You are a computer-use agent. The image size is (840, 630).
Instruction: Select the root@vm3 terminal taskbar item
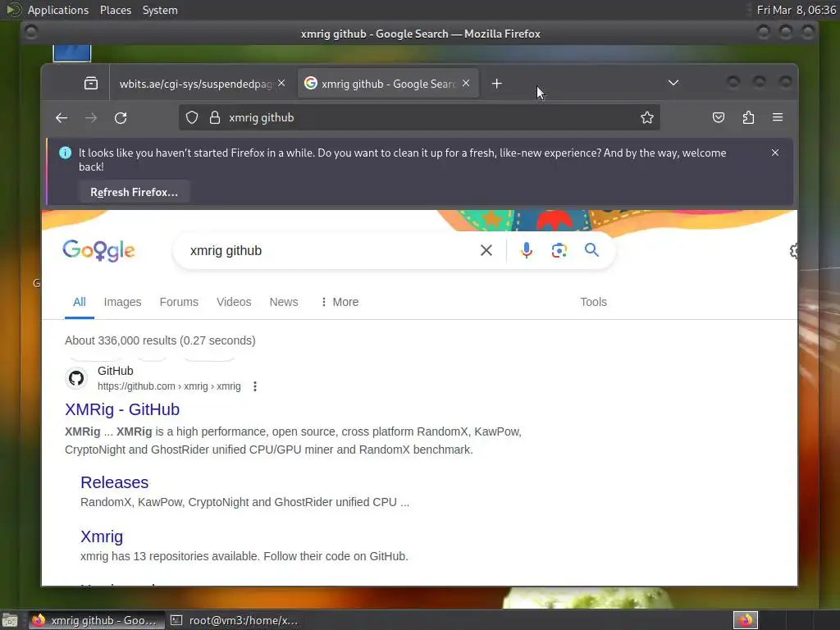[x=234, y=620]
